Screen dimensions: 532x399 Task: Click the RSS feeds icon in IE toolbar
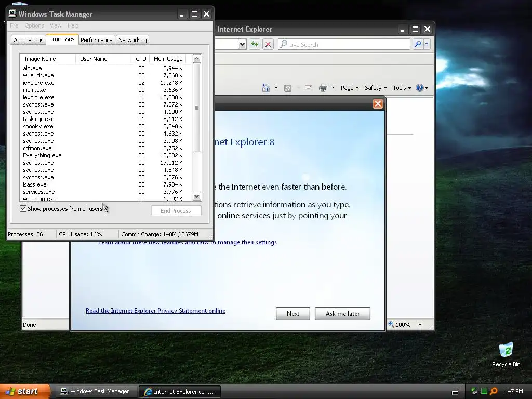pyautogui.click(x=288, y=88)
